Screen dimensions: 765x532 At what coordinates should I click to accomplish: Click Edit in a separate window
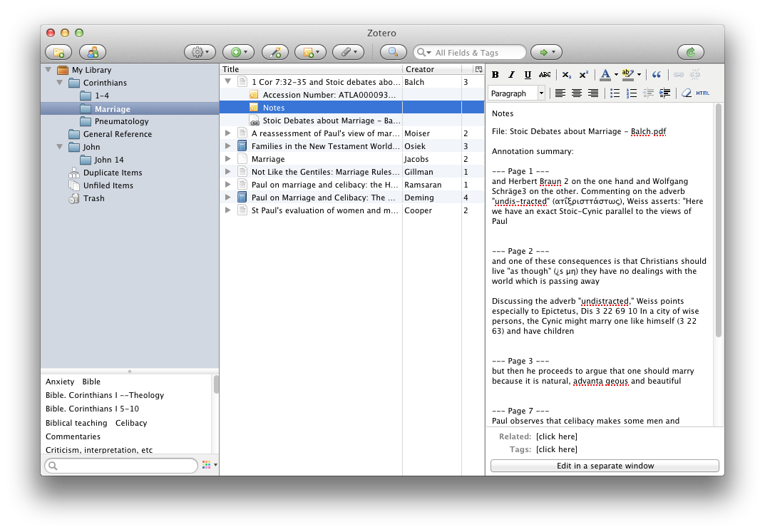(605, 466)
